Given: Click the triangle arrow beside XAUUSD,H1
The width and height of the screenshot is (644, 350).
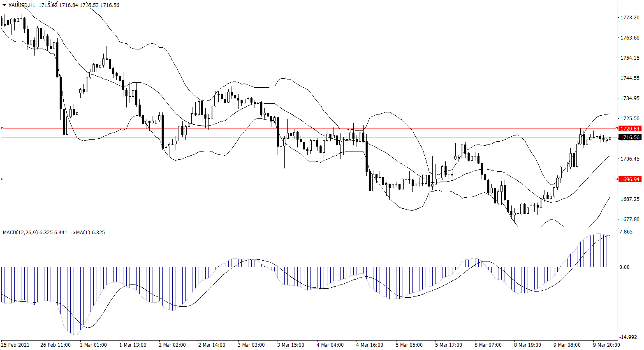Looking at the screenshot, I should tap(4, 5).
